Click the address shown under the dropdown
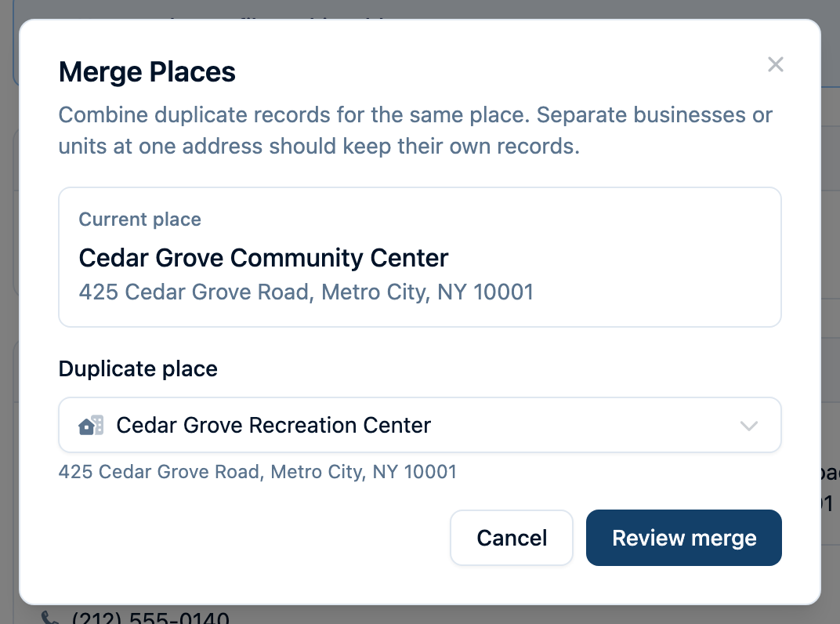 [257, 472]
